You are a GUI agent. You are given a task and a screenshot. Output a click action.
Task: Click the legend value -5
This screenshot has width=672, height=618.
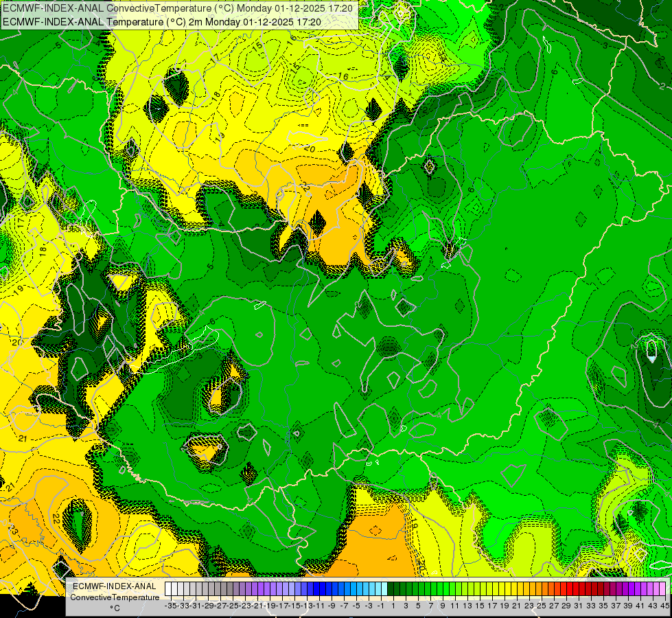click(356, 606)
